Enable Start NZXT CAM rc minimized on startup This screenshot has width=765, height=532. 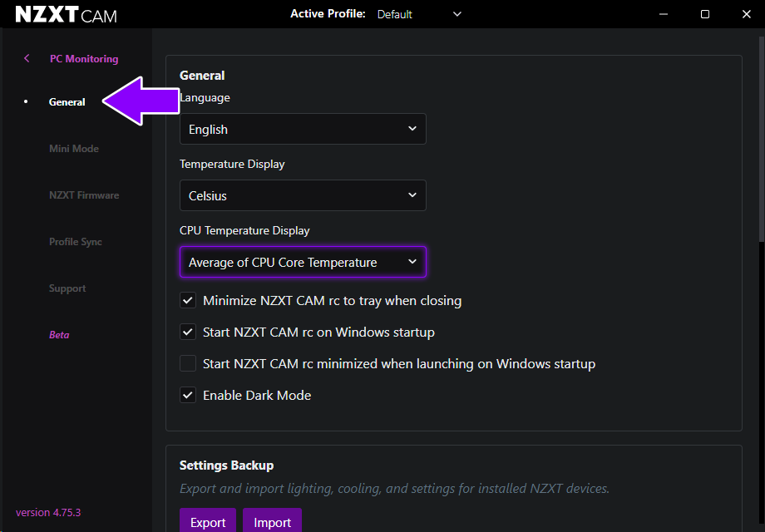(x=188, y=363)
